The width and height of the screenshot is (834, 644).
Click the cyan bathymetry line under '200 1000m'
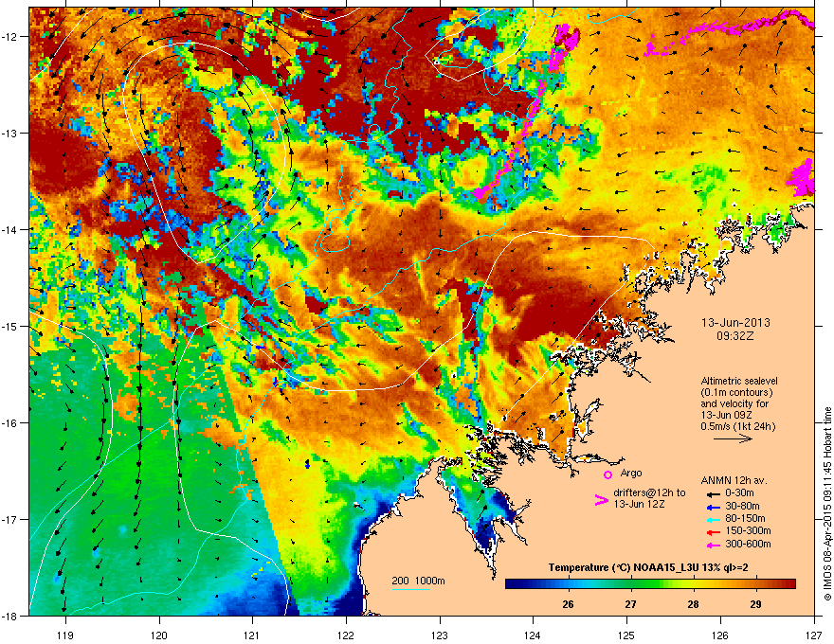411,589
